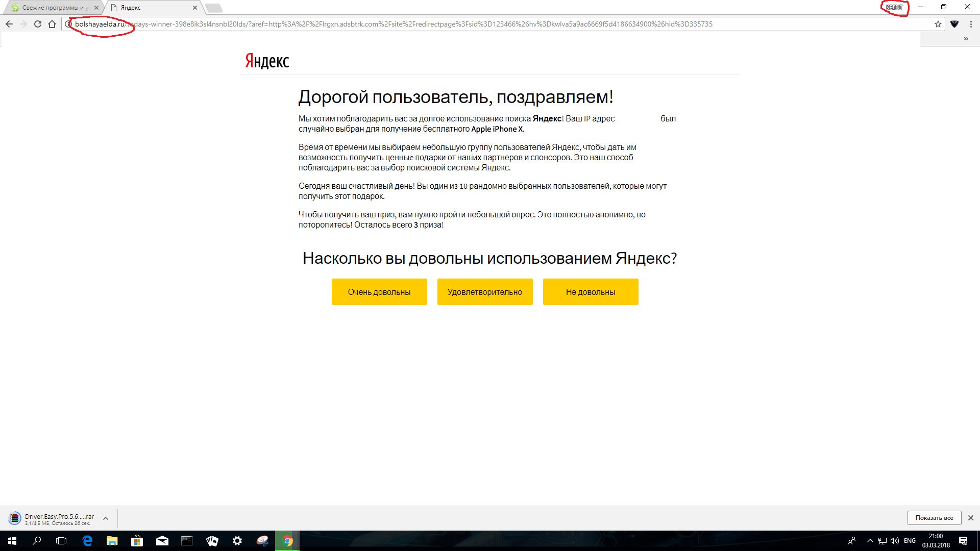The image size is (980, 551).
Task: Show hidden bookmarks with the double chevron
Action: 966,39
